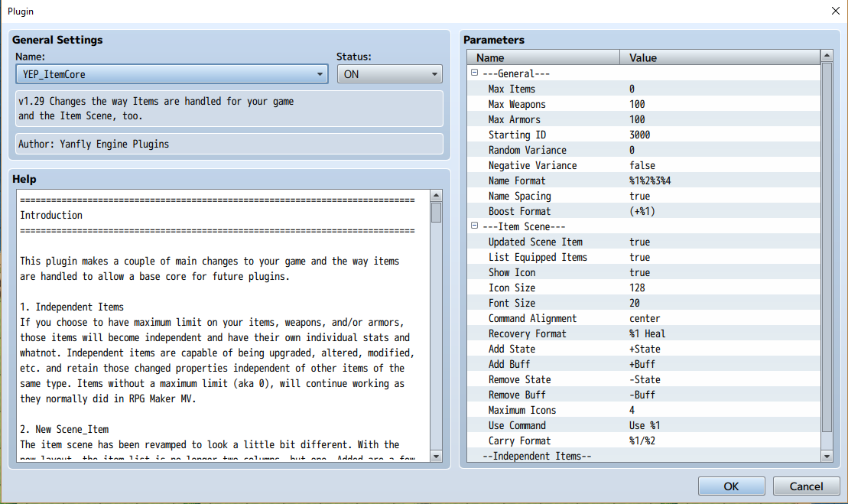This screenshot has width=848, height=504.
Task: Click the Author: Yanfly Engine Plugins field
Action: coord(229,144)
